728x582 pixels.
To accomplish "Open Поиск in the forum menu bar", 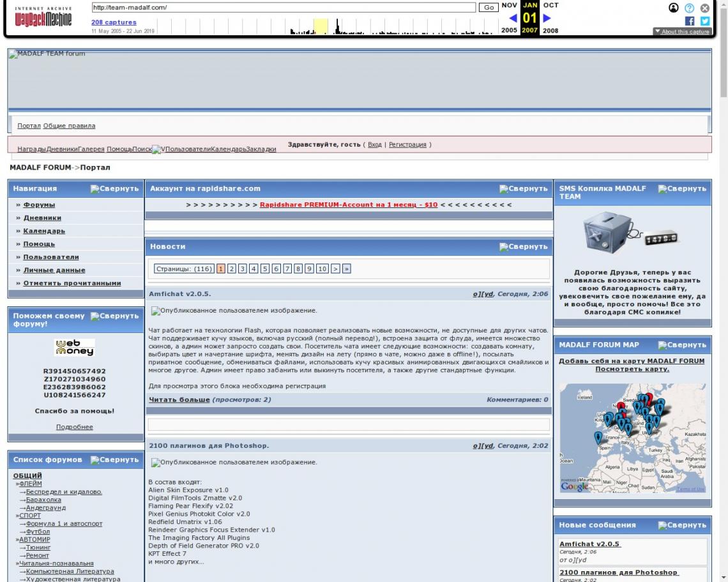I will pyautogui.click(x=142, y=149).
